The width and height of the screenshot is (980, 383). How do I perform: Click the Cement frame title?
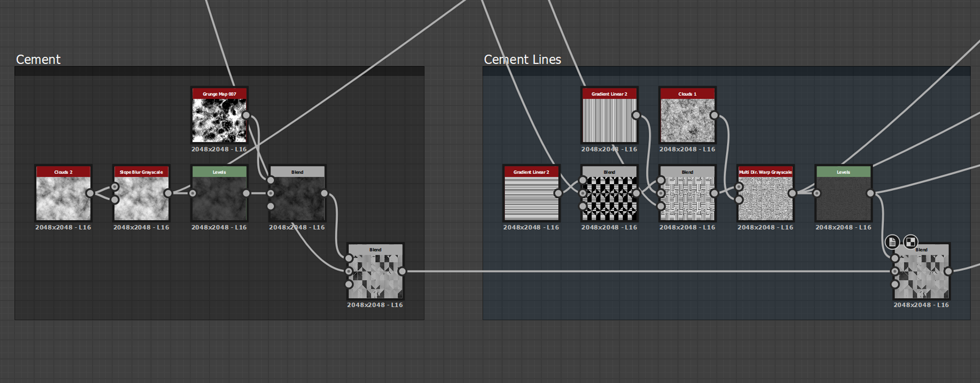click(38, 60)
